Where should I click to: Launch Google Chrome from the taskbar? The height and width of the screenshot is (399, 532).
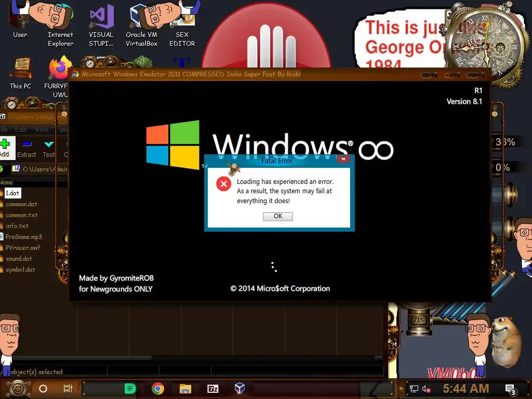tap(158, 389)
